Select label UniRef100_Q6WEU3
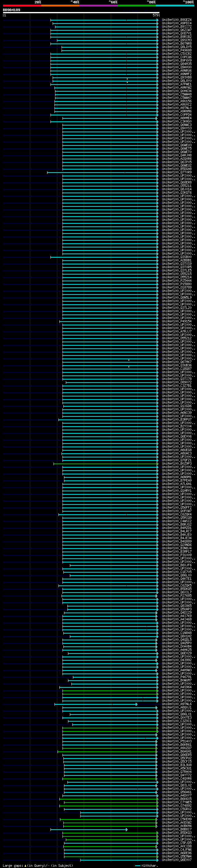The width and height of the screenshot is (197, 868). click(x=177, y=145)
